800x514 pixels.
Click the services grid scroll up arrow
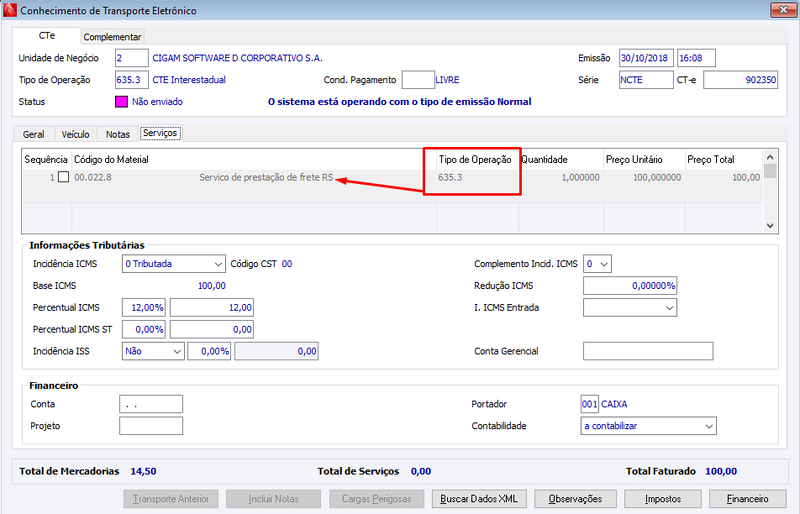pyautogui.click(x=770, y=157)
